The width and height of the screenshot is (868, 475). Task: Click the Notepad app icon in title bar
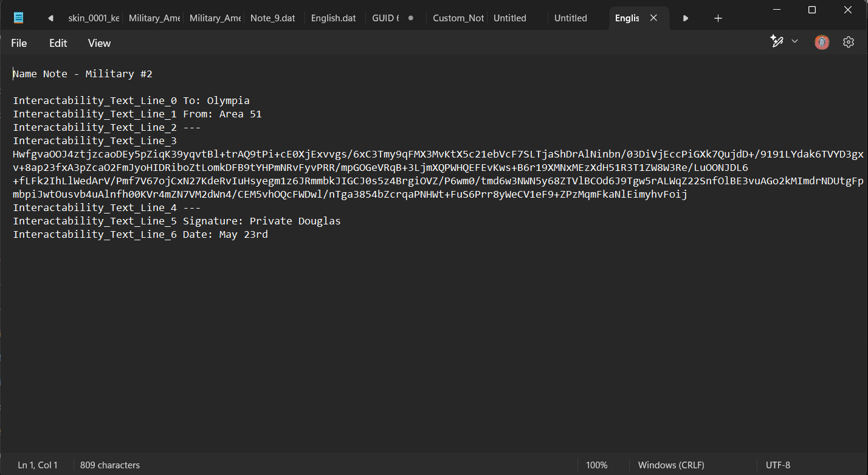(19, 18)
